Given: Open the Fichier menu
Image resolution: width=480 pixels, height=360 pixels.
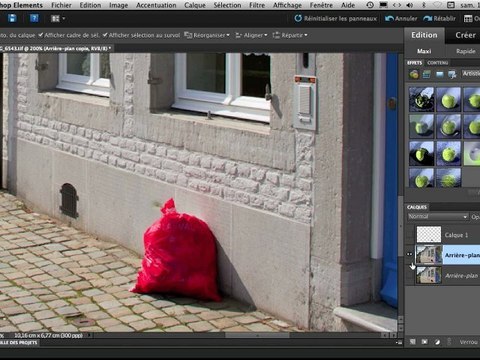Looking at the screenshot, I should [x=61, y=5].
